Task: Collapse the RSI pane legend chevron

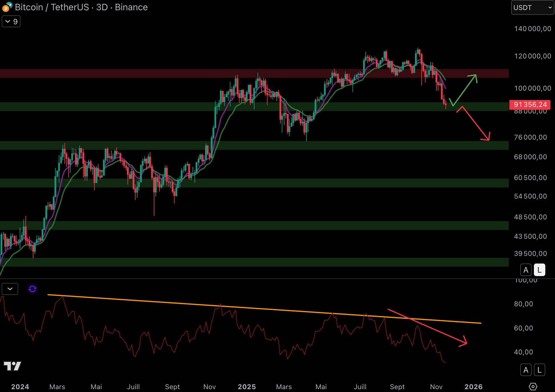Action: (10, 289)
